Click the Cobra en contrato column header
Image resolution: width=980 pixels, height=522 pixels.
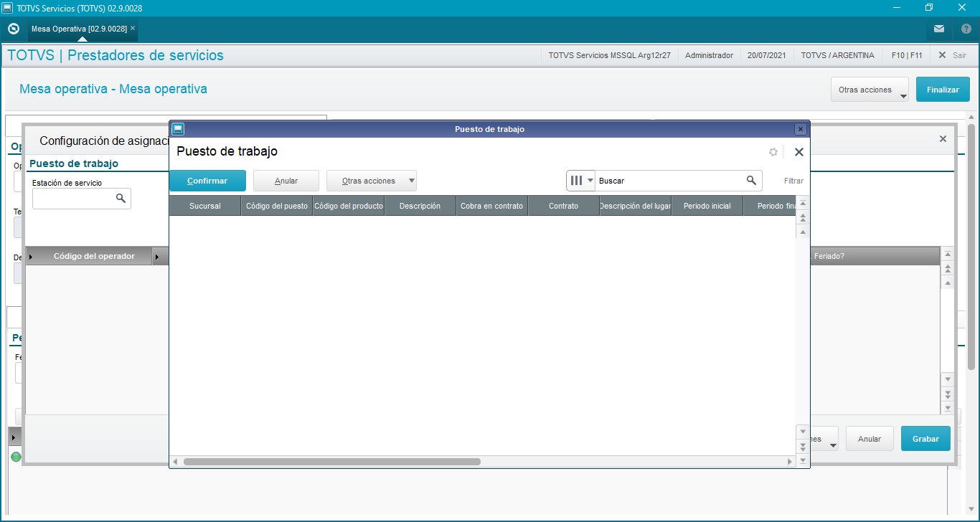pyautogui.click(x=492, y=206)
